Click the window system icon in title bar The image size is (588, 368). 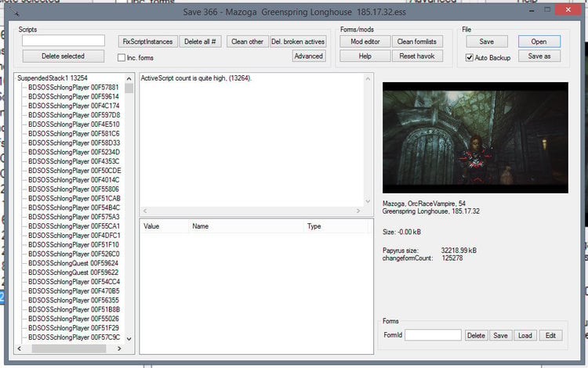pos(16,13)
